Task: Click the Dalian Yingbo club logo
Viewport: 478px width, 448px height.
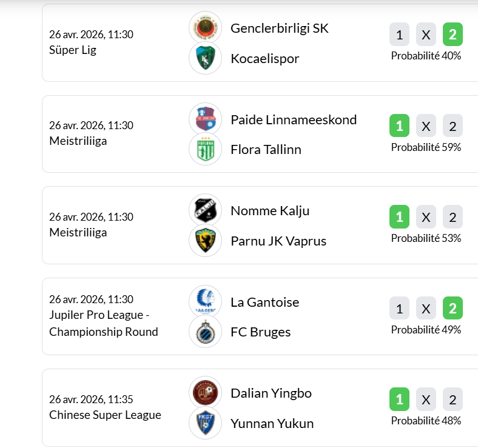Action: tap(205, 393)
